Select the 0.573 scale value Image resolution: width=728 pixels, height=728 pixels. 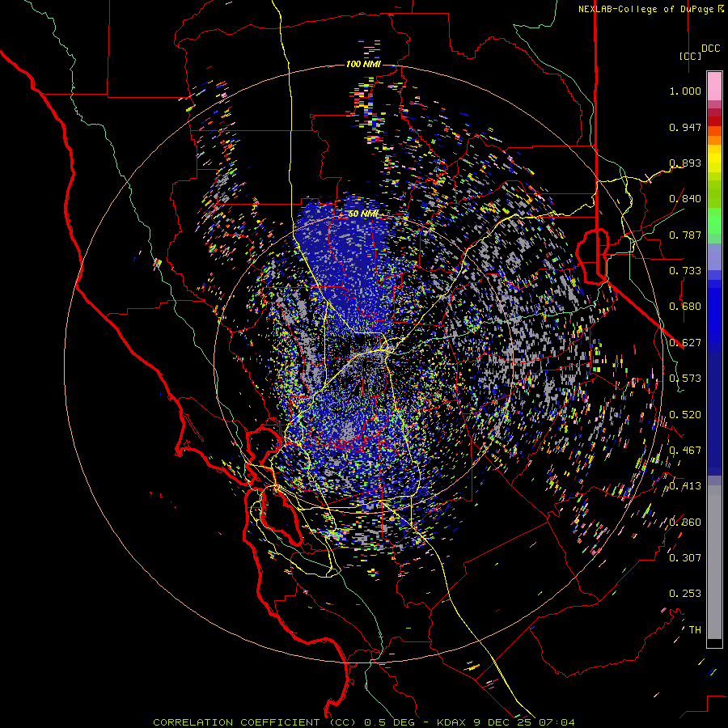tap(685, 379)
